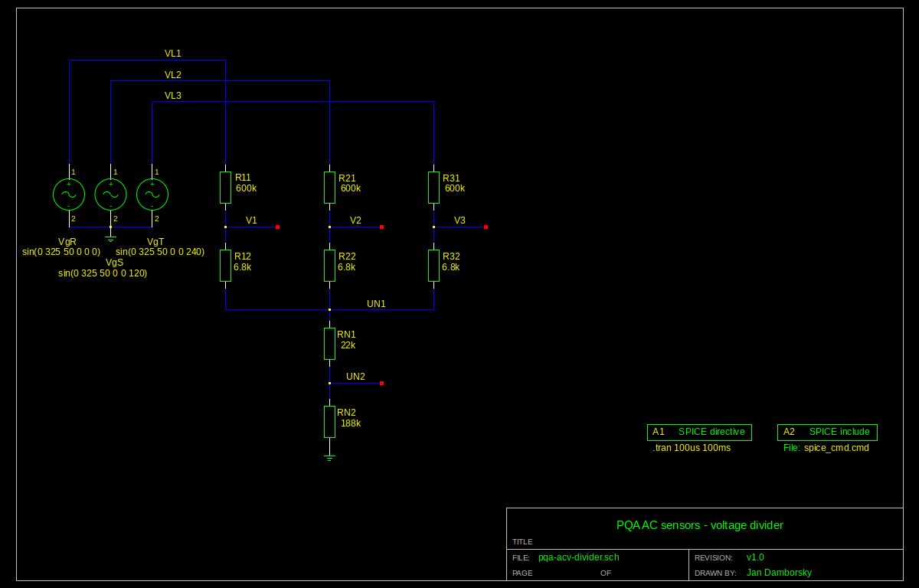Click the pqa-acv-divider.sch file name field
This screenshot has width=919, height=588.
[x=578, y=557]
